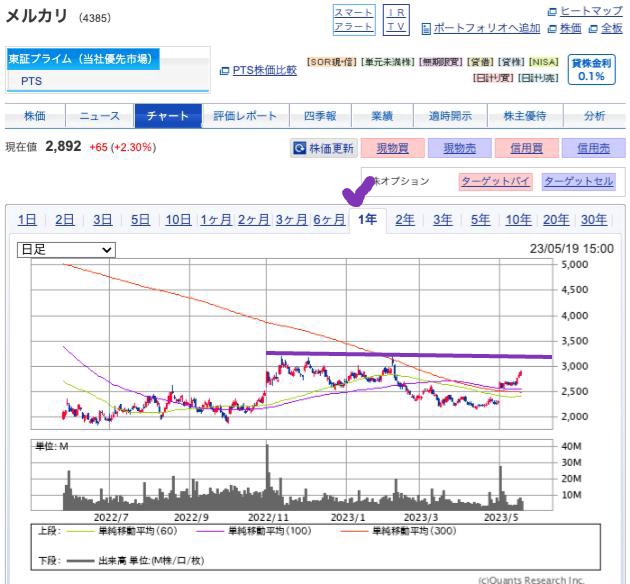The height and width of the screenshot is (584, 630).
Task: Select the 1日 chart period
Action: tap(27, 220)
